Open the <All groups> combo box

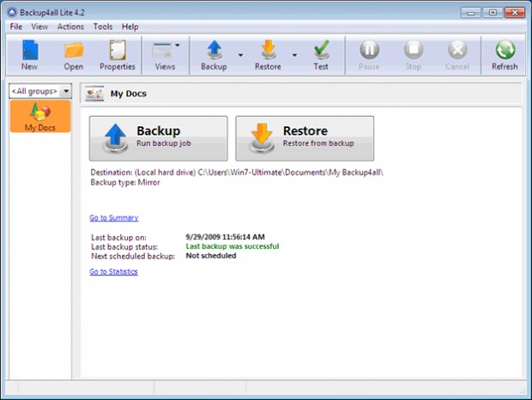click(x=39, y=91)
